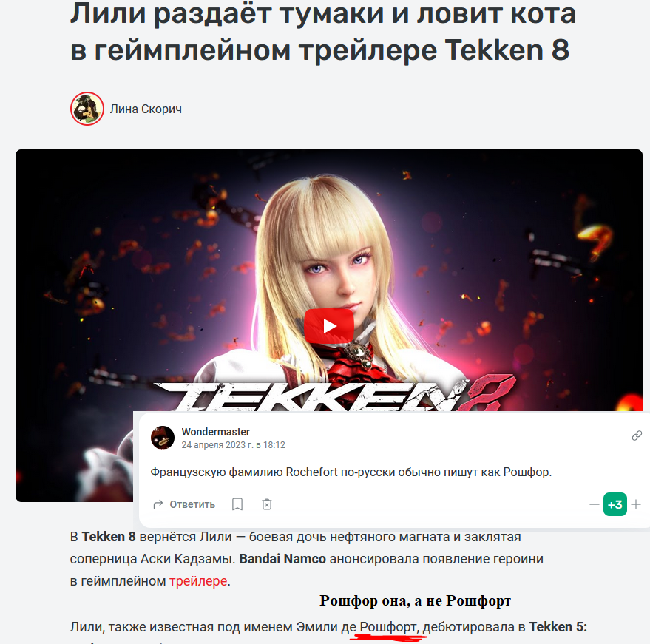The width and height of the screenshot is (650, 644).
Task: Click bold Bandai Namco text
Action: point(282,559)
